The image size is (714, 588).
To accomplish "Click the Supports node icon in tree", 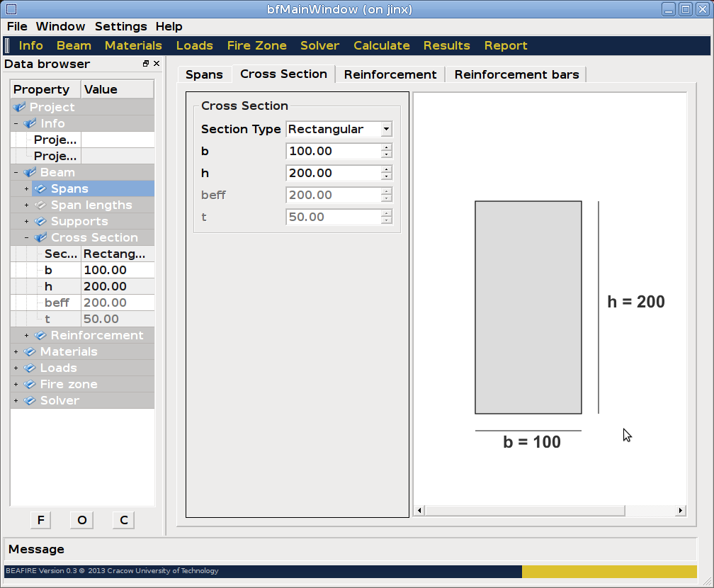I will (x=40, y=221).
